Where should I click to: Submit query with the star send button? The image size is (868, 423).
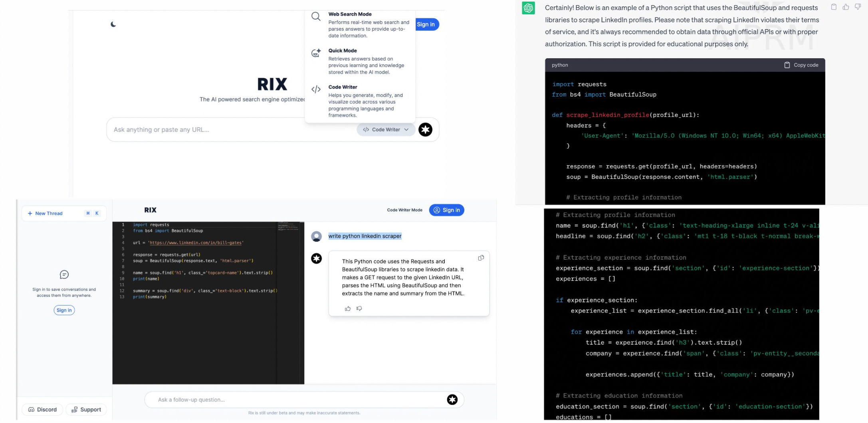point(425,130)
